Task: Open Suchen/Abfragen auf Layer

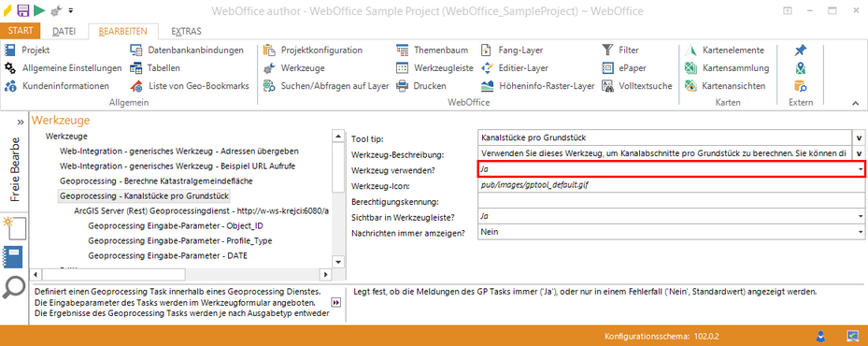Action: pos(326,86)
